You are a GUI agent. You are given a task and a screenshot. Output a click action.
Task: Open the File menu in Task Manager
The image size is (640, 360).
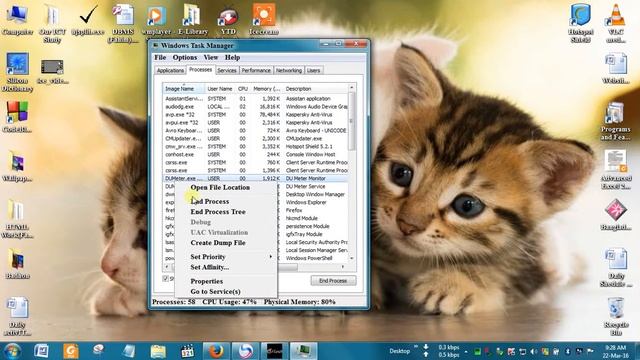point(160,58)
